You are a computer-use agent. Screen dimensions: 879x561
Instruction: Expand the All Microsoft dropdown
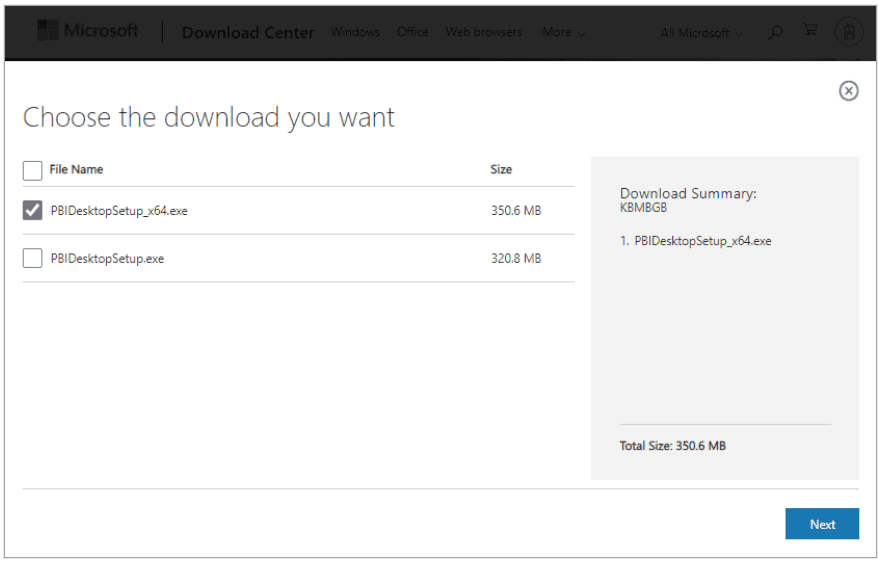[701, 33]
